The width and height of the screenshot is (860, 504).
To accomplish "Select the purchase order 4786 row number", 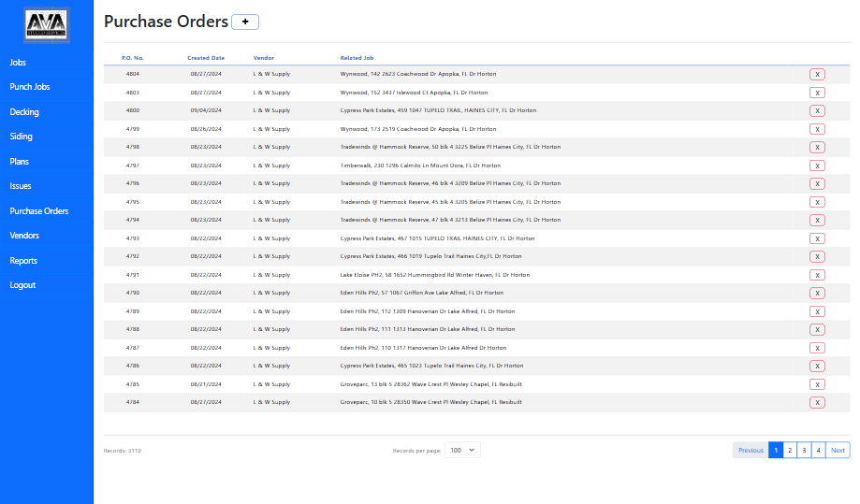I will point(133,366).
